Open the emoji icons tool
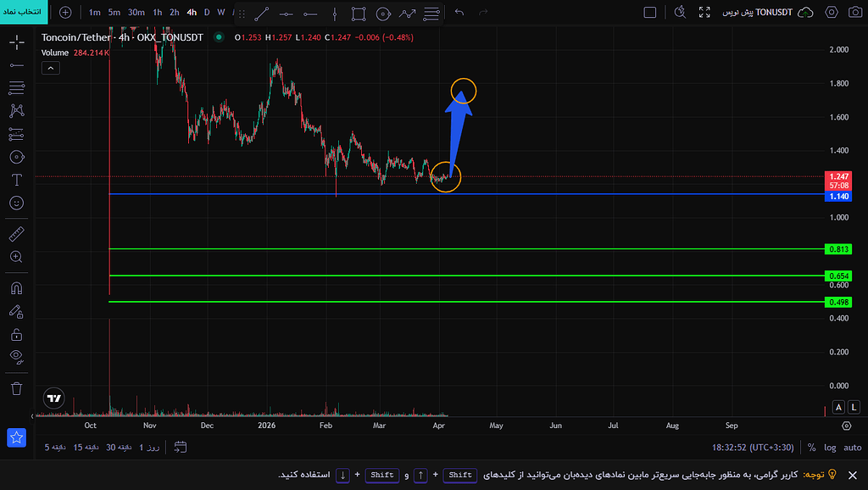The width and height of the screenshot is (868, 490). click(x=17, y=203)
